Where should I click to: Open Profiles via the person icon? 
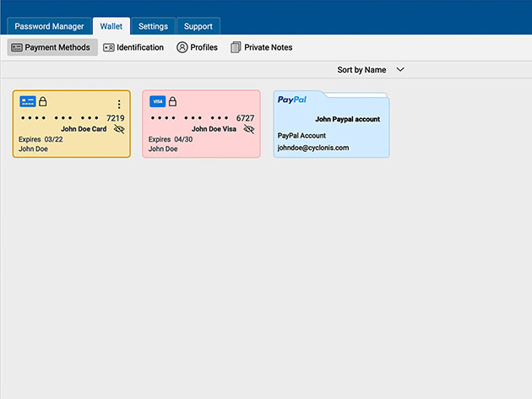click(182, 47)
